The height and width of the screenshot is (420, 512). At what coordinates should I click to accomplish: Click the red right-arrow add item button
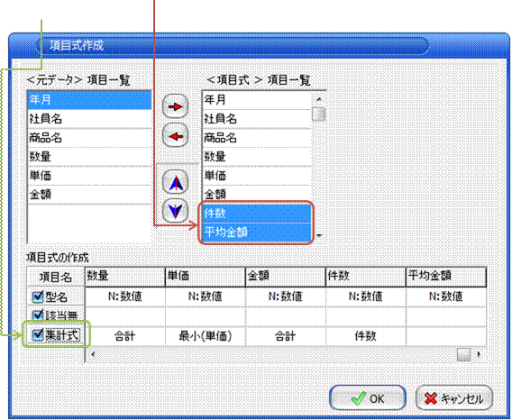click(x=176, y=106)
